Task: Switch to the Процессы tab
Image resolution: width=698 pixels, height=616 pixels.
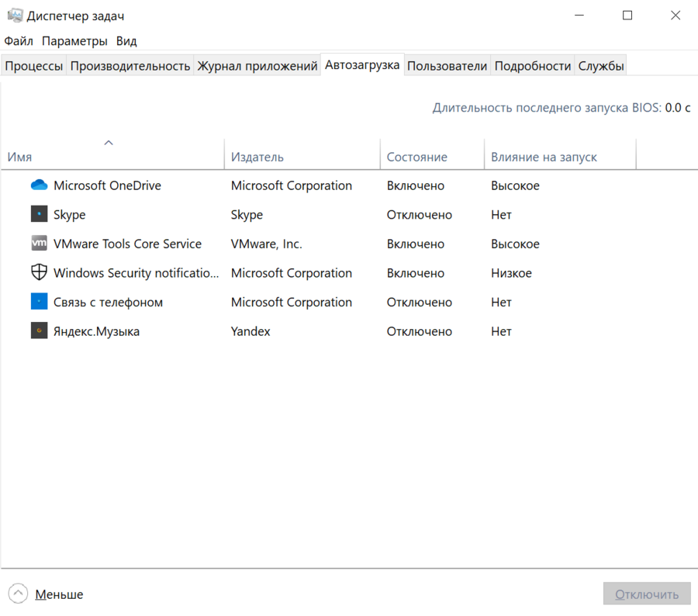Action: pos(33,66)
